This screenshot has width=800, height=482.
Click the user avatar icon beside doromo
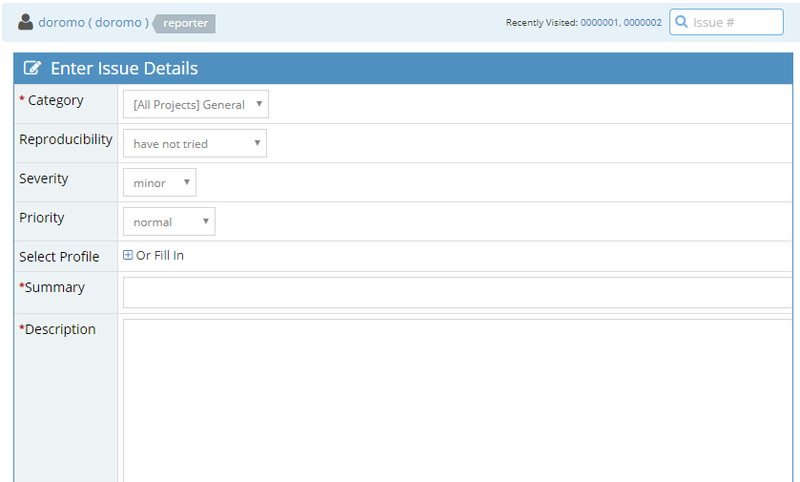click(26, 22)
